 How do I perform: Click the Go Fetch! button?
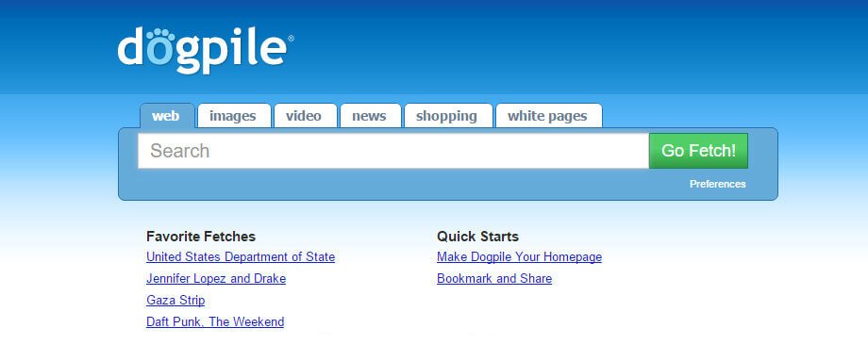point(698,151)
